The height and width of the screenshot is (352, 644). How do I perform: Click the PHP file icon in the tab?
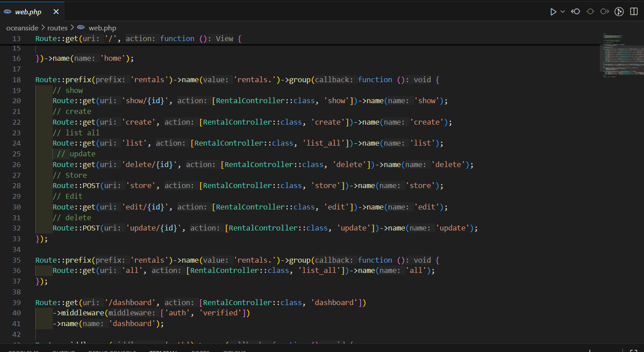pos(7,12)
